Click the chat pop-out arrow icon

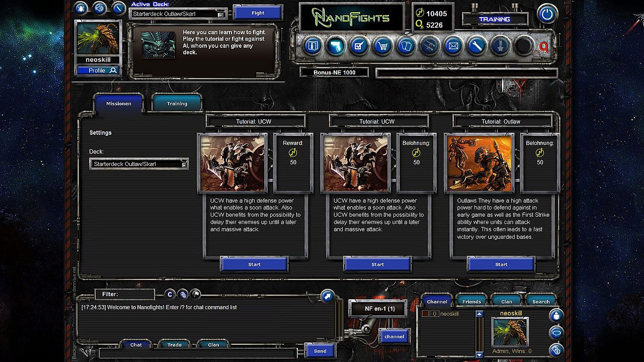pyautogui.click(x=327, y=296)
